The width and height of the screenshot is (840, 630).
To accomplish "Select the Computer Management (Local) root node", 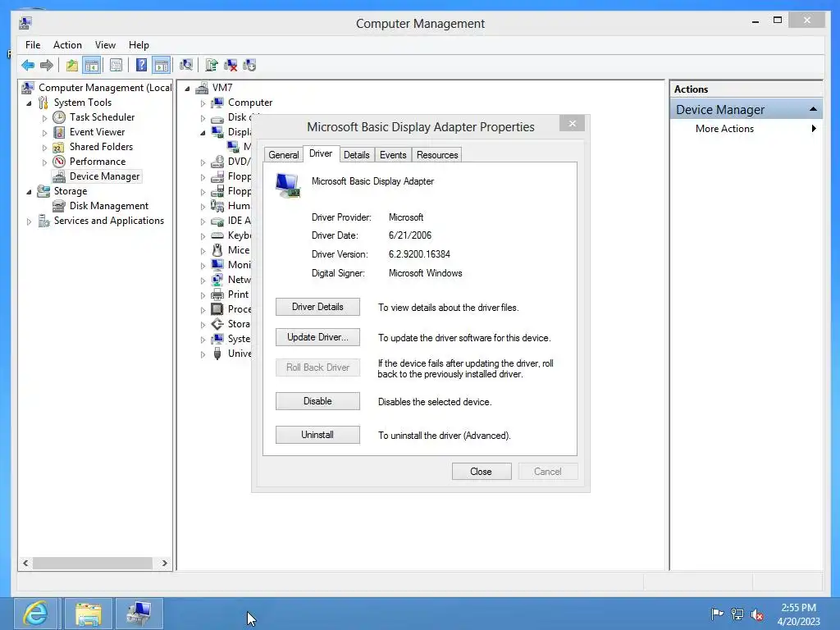I will click(105, 87).
